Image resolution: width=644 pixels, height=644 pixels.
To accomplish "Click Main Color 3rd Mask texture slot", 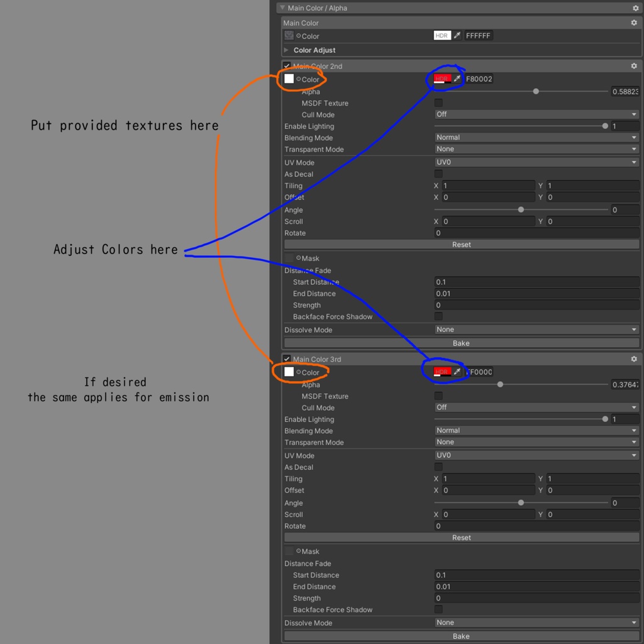I will click(289, 551).
